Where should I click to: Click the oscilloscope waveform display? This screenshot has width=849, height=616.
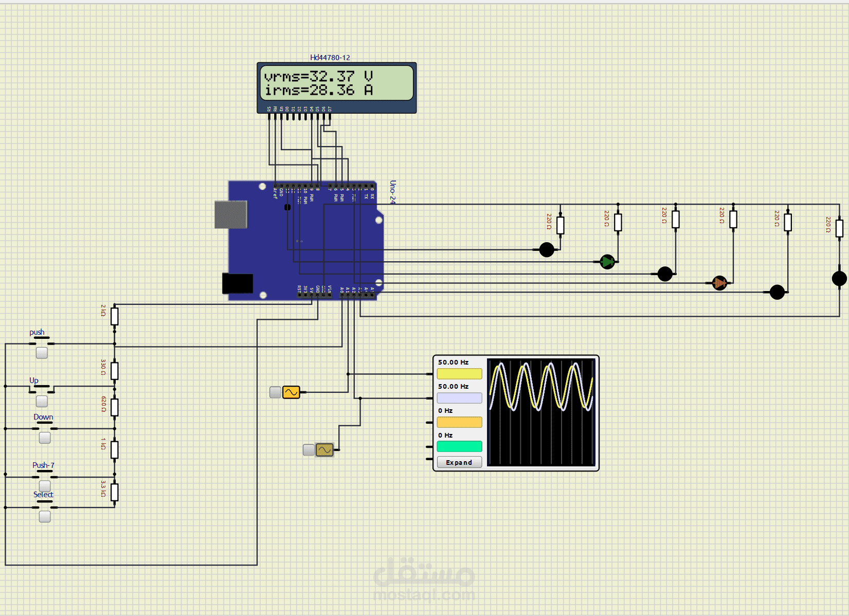point(541,412)
